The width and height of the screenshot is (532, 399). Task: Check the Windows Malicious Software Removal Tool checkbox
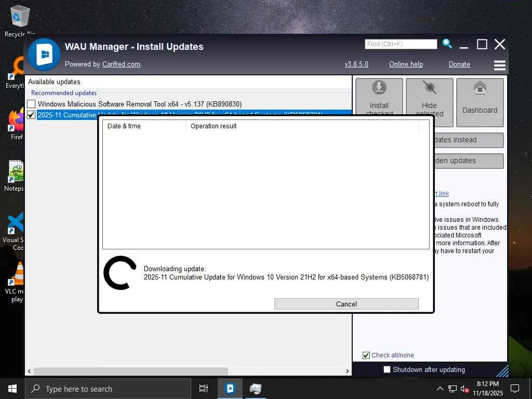tap(31, 104)
